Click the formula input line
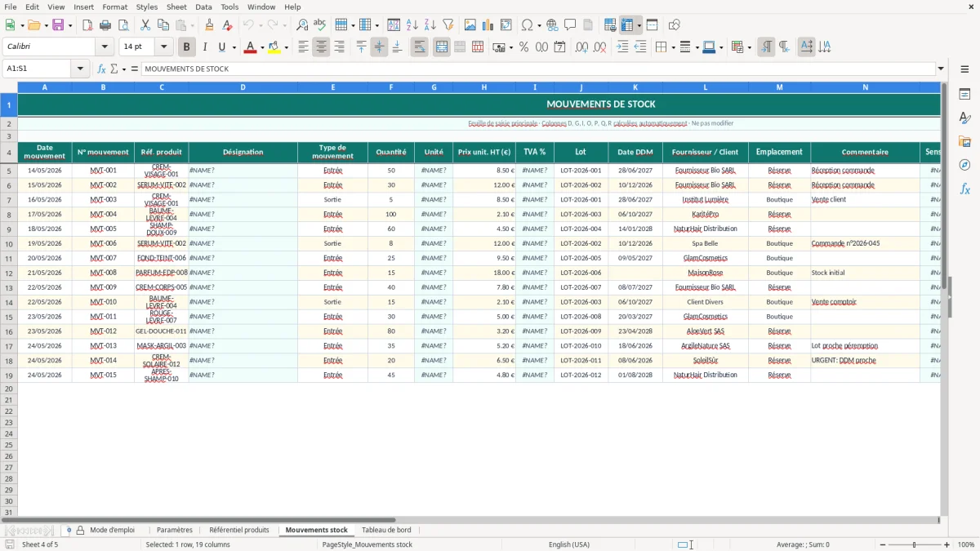 [x=537, y=69]
